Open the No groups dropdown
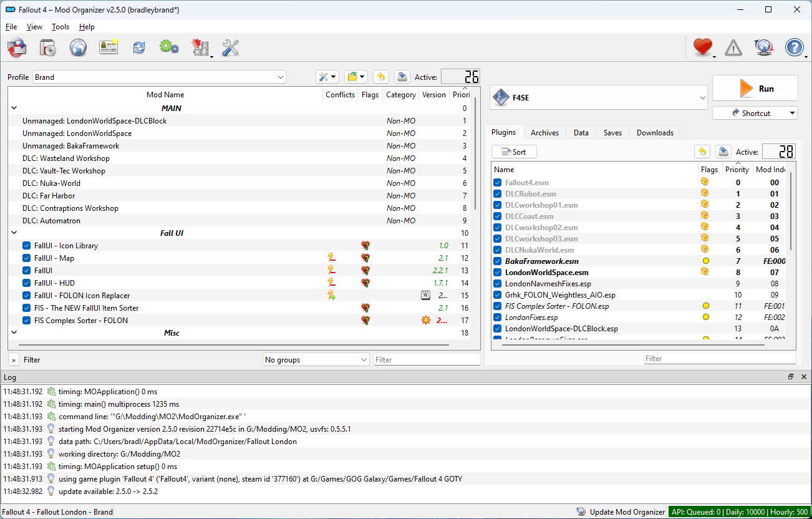812x519 pixels. click(316, 360)
